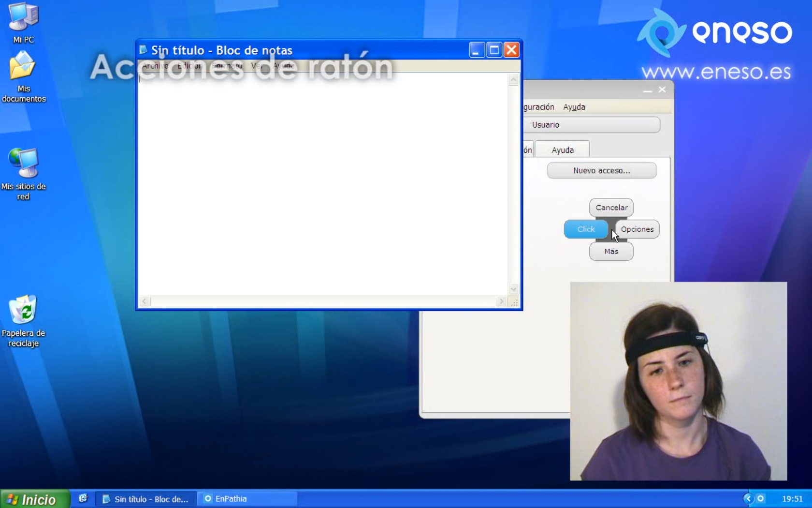This screenshot has width=812, height=508.
Task: Maximize the Bloc de notas window
Action: click(494, 50)
